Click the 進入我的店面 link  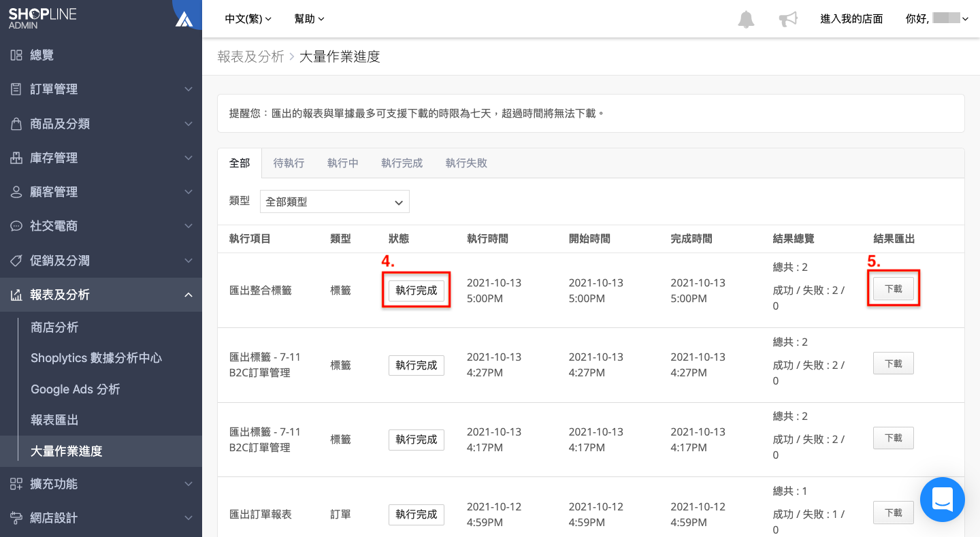851,19
